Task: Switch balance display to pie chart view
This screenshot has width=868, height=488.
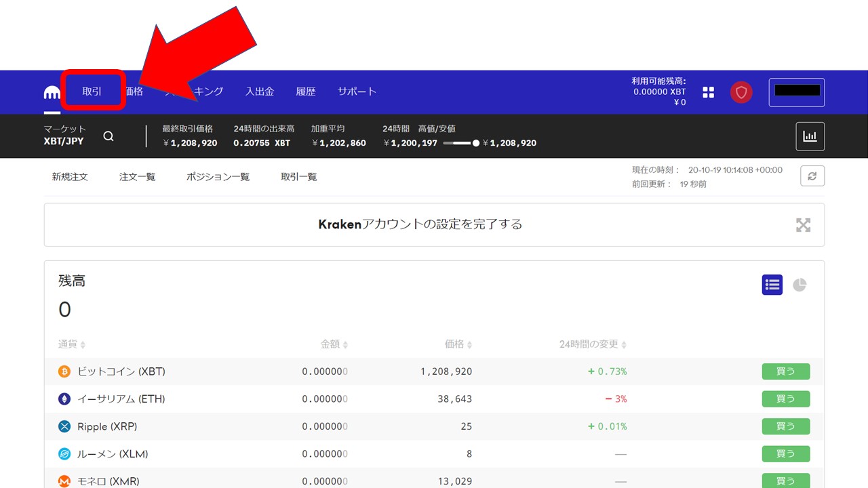Action: (800, 285)
